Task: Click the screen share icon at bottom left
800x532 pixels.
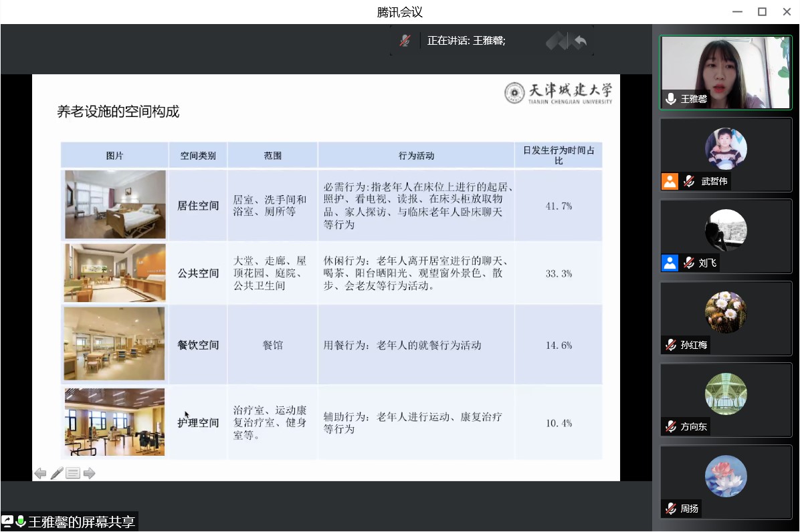Action: coord(7,521)
